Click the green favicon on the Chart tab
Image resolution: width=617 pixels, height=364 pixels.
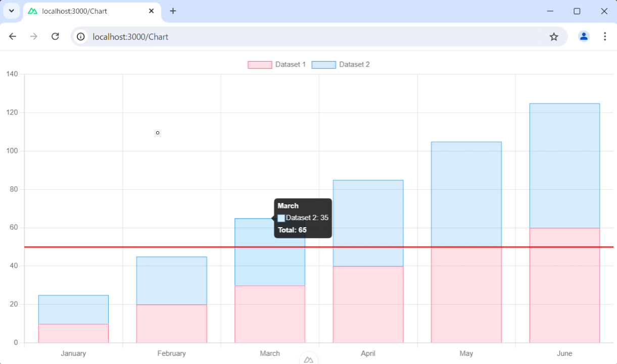point(31,11)
